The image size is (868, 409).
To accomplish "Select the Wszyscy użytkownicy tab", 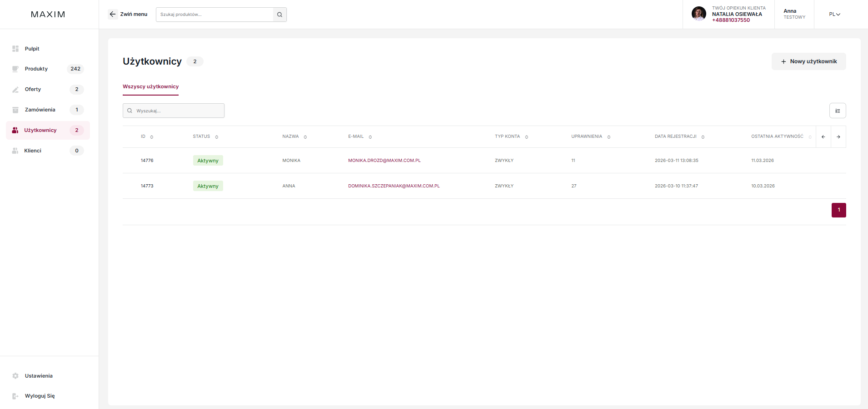I will tap(150, 86).
